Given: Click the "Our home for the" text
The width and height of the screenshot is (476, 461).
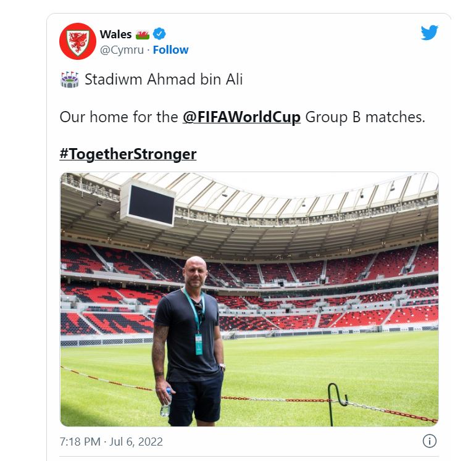Looking at the screenshot, I should pyautogui.click(x=119, y=117).
